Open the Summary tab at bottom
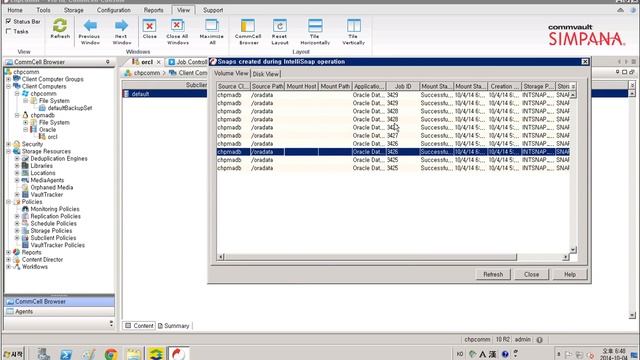The image size is (640, 360). point(174,326)
